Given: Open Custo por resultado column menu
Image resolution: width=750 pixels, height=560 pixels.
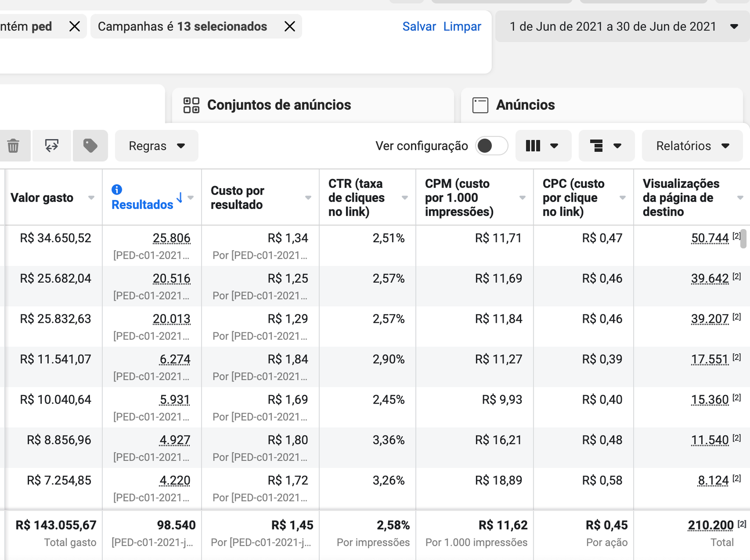Looking at the screenshot, I should click(308, 198).
